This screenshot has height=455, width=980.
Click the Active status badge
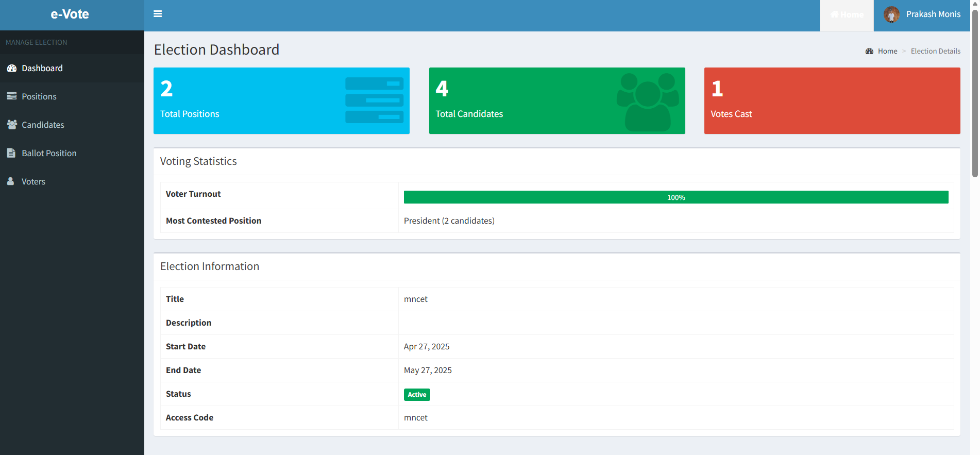coord(417,395)
